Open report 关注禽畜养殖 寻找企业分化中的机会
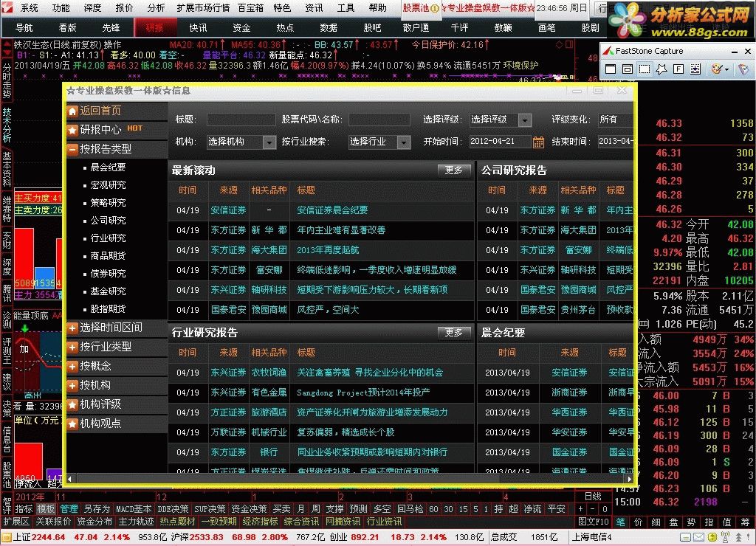The width and height of the screenshot is (756, 546). tap(370, 373)
